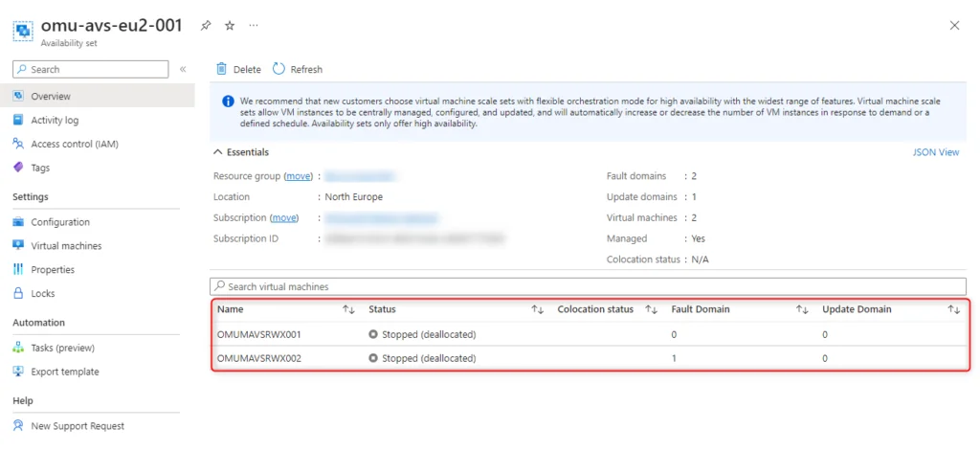Sort table by Name column arrows

(x=348, y=309)
